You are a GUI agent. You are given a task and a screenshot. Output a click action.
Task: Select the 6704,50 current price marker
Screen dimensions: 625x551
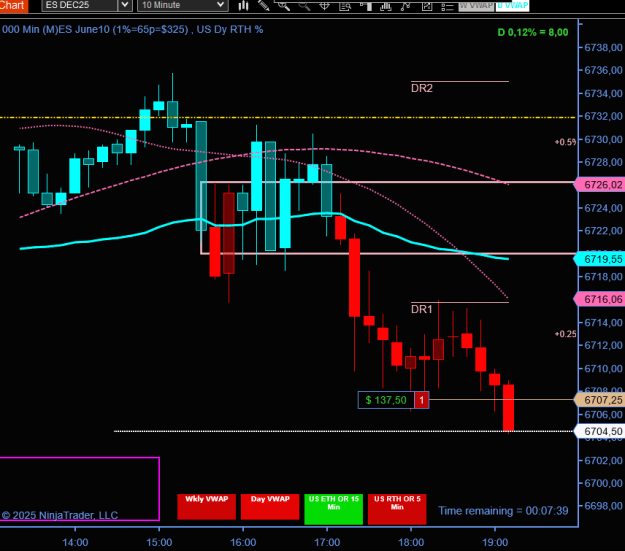click(599, 431)
